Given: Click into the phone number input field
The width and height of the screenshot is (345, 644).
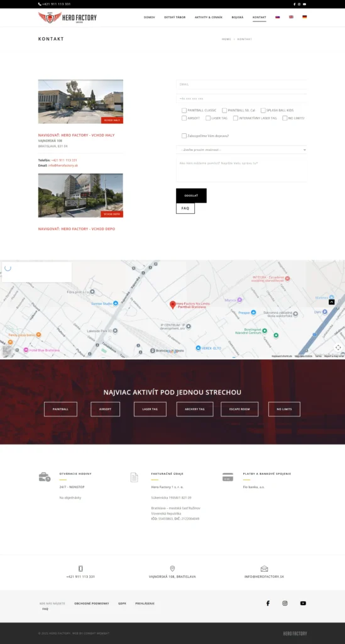Looking at the screenshot, I should (x=241, y=99).
